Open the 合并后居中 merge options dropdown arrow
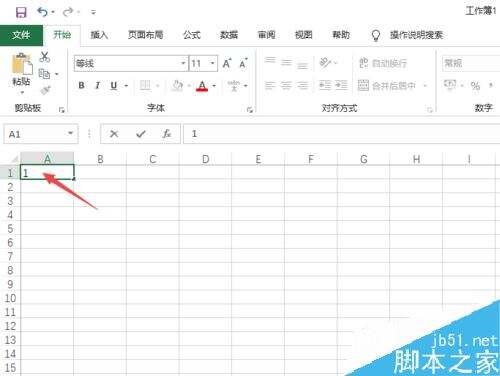The height and width of the screenshot is (376, 500). (x=425, y=86)
